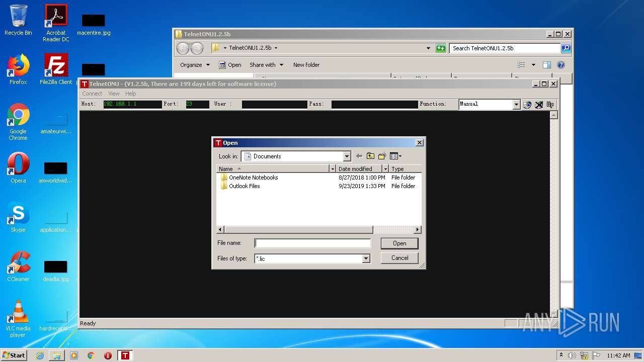Sort by the Name column header

pos(273,169)
